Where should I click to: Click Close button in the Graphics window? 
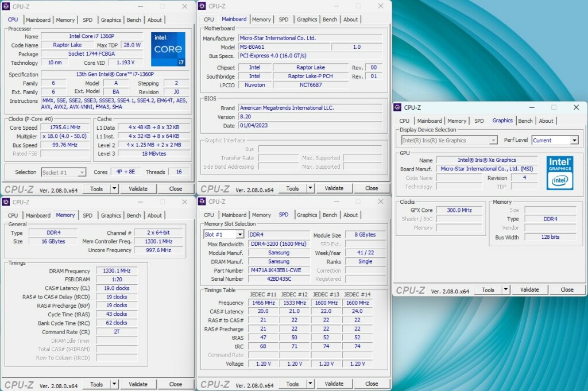(567, 290)
